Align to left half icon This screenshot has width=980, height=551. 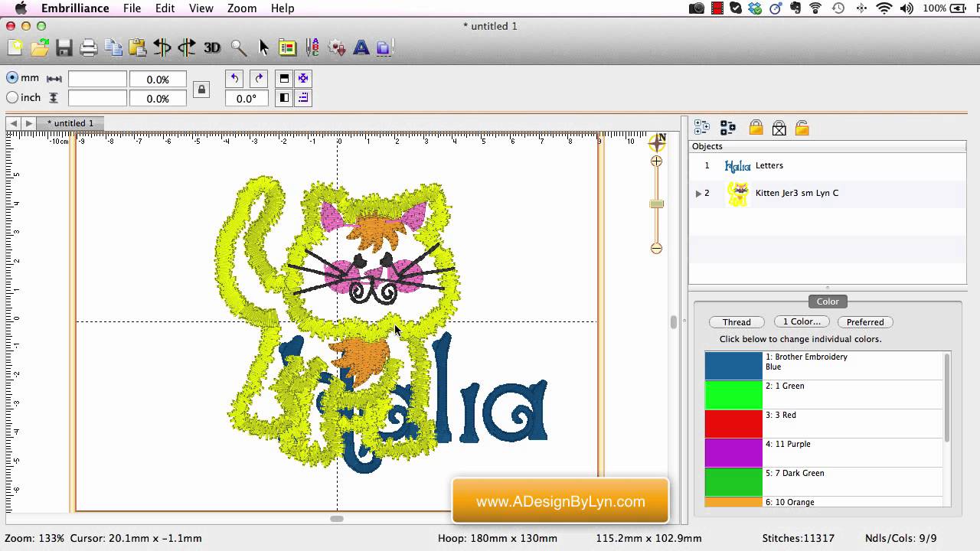[x=284, y=98]
